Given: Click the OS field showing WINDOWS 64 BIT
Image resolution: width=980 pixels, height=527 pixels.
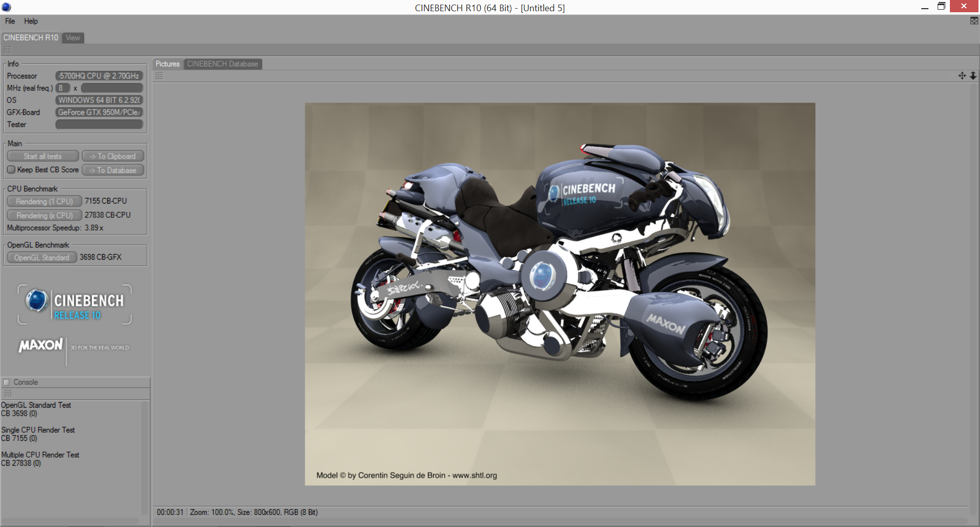Looking at the screenshot, I should 99,100.
